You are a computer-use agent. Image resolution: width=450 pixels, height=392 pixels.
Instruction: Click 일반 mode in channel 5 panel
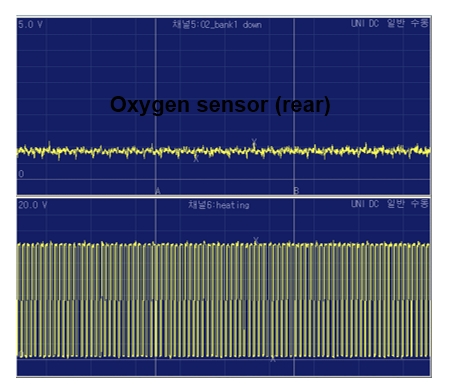coord(396,23)
